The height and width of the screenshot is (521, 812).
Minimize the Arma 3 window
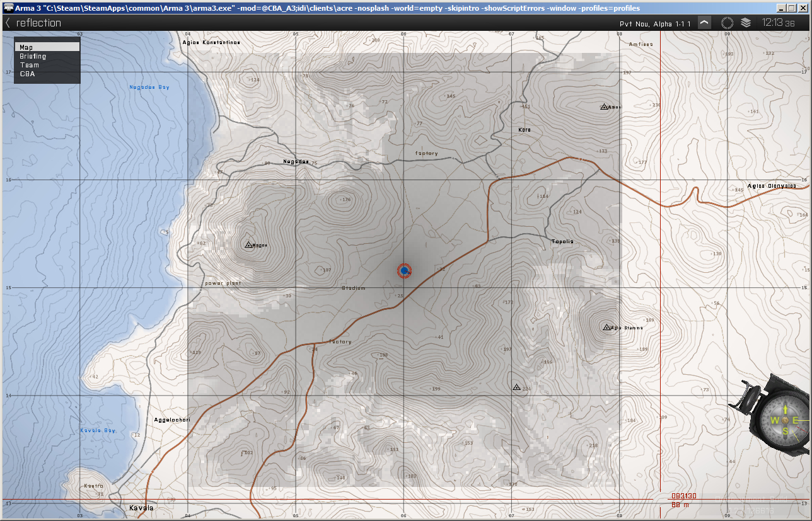pyautogui.click(x=782, y=8)
